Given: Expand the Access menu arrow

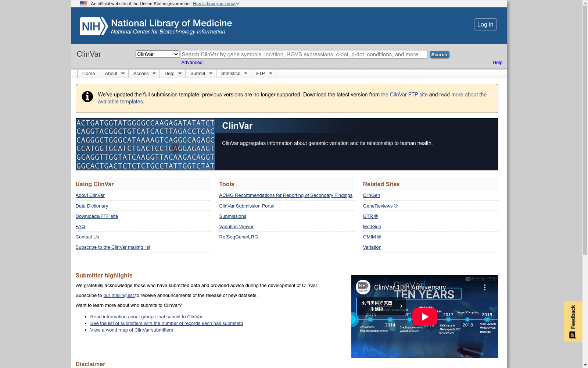Looking at the screenshot, I should click(154, 74).
